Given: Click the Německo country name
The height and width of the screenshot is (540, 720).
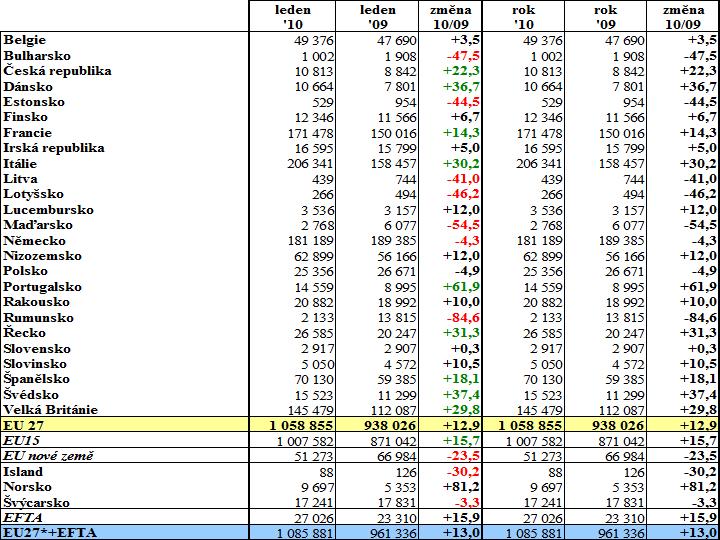Looking at the screenshot, I should pos(34,240).
